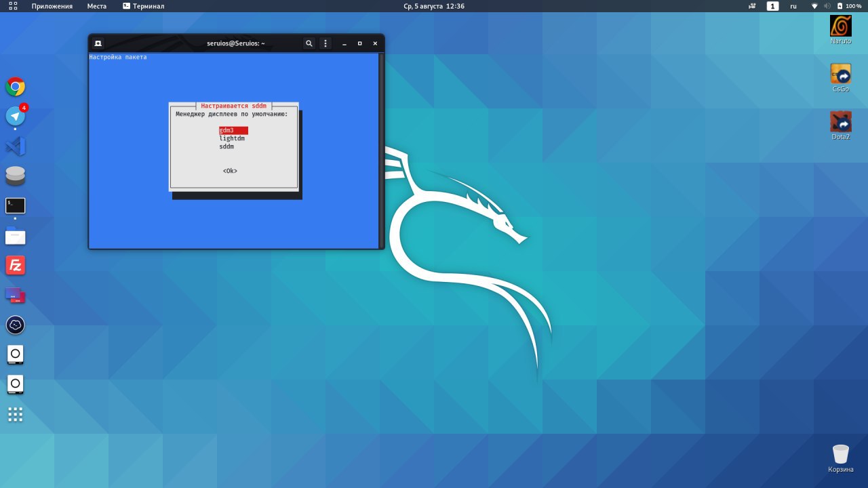868x488 pixels.
Task: Open the Terminal icon in the dock
Action: pos(16,205)
